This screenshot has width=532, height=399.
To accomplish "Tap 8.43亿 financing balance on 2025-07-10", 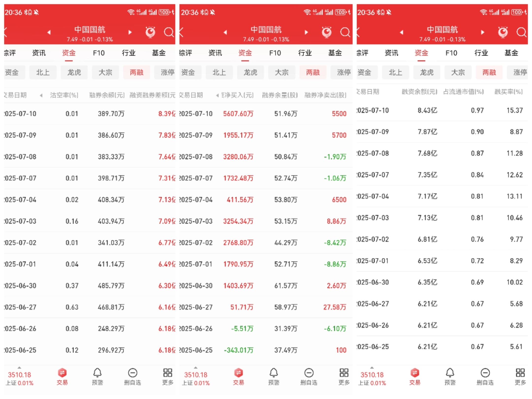I will [x=427, y=110].
